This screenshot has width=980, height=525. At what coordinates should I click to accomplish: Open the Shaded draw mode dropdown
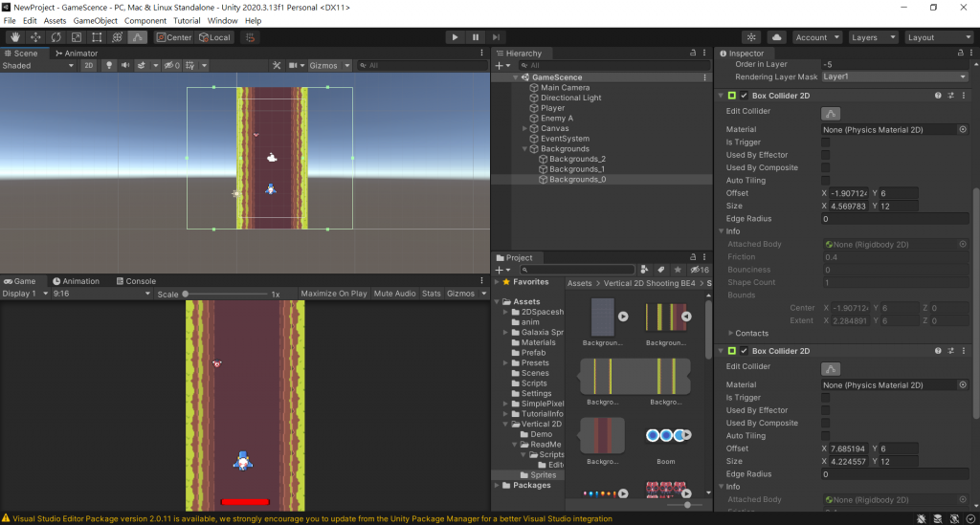pos(38,66)
